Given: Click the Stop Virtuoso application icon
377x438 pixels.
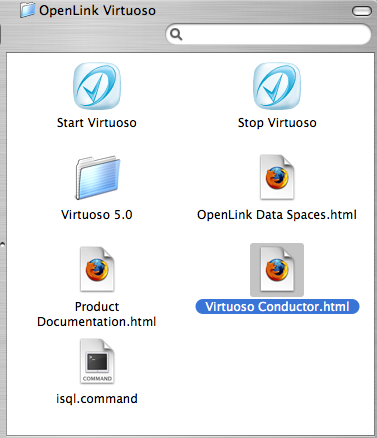Looking at the screenshot, I should 277,86.
